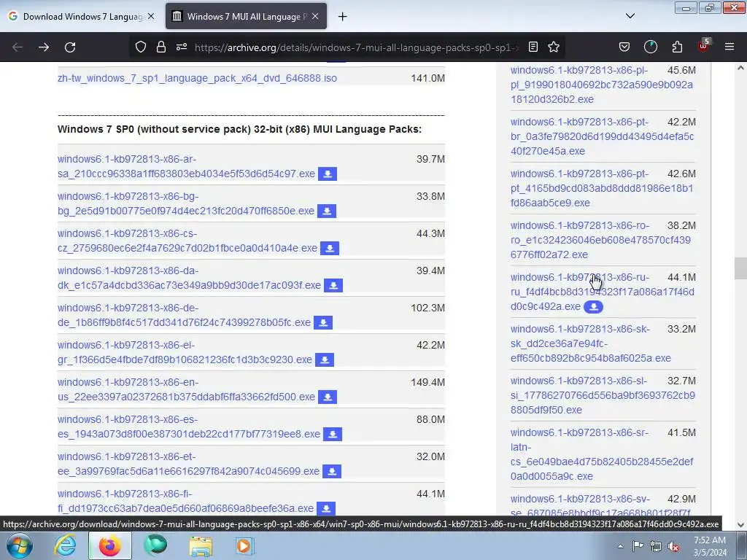
Task: Click download icon for bg-bg language pack
Action: [x=327, y=211]
